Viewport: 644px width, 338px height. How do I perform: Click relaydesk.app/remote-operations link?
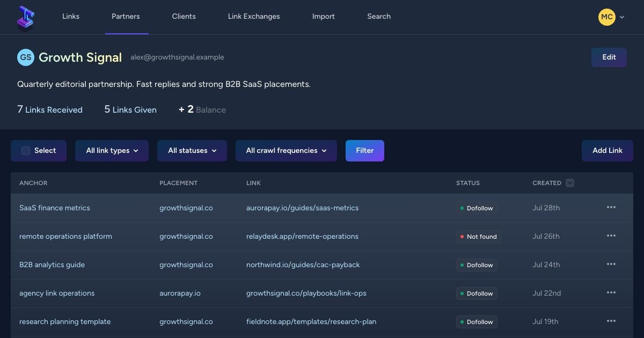302,236
